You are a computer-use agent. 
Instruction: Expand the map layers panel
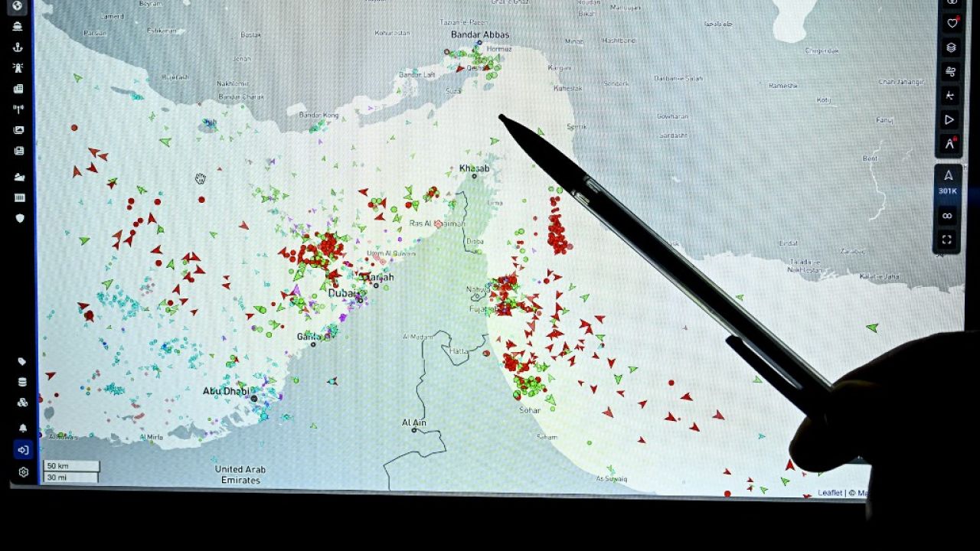pyautogui.click(x=951, y=47)
